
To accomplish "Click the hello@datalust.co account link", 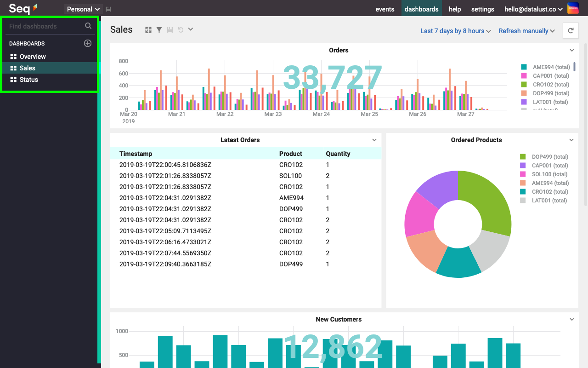I will (x=533, y=9).
